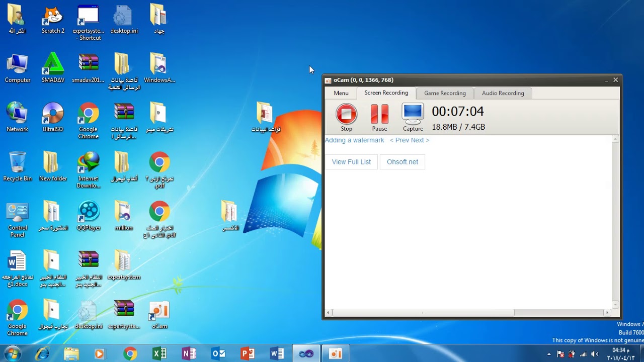
Task: Click the oCam vertical scrollbar up arrow
Action: (x=615, y=139)
